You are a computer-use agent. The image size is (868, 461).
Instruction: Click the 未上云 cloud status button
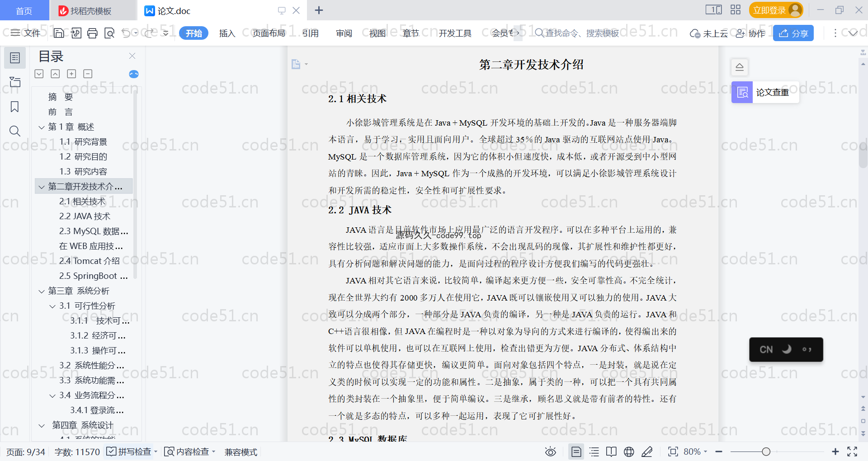click(709, 33)
